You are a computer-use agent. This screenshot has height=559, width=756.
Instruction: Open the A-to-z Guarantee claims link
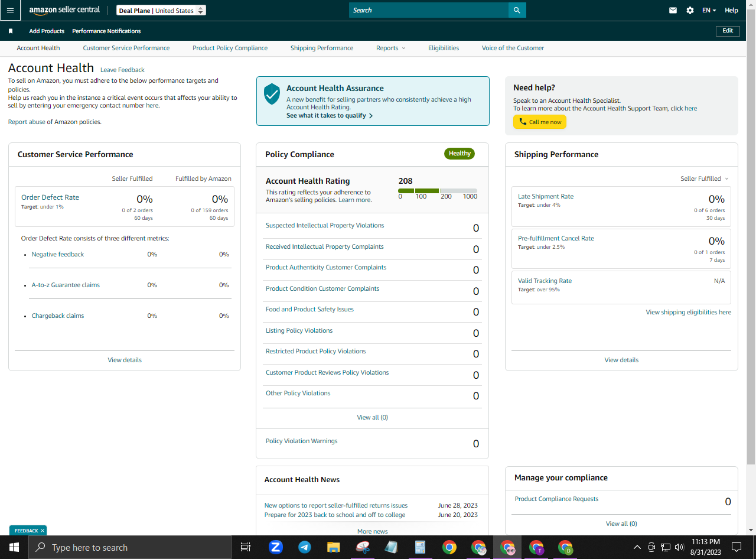click(x=66, y=285)
